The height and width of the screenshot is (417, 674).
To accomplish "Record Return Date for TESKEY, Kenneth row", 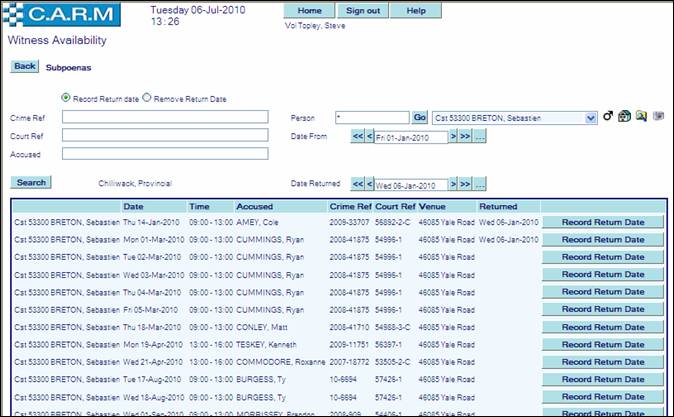I will (603, 344).
